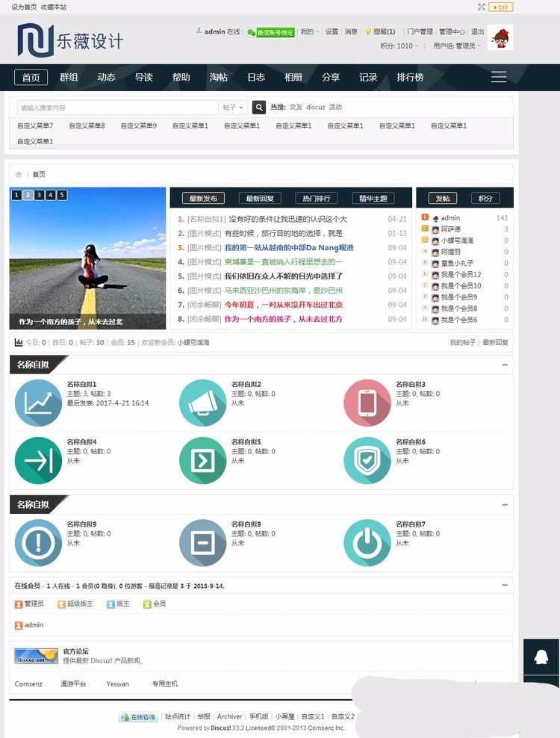The height and width of the screenshot is (738, 560).
Task: Open the 名称自拟4 arrow forum icon
Action: click(x=38, y=460)
